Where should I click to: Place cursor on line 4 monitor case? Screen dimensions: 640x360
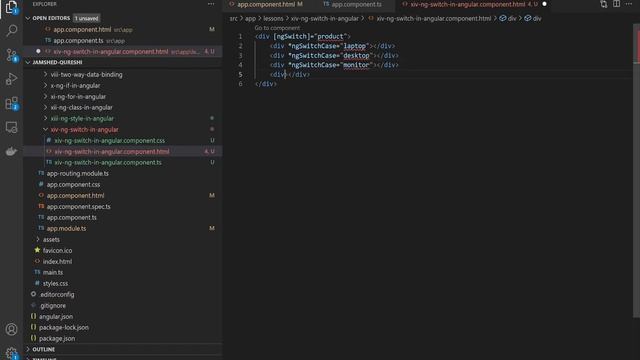(333, 65)
